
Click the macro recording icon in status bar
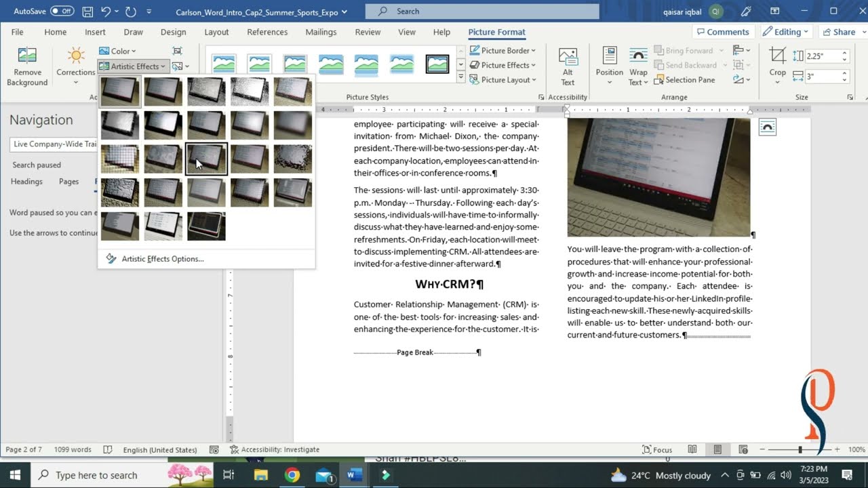pos(214,449)
